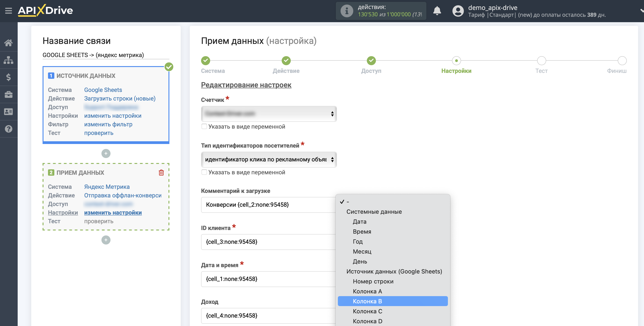Click the user profile avatar
The width and height of the screenshot is (644, 326).
click(458, 11)
